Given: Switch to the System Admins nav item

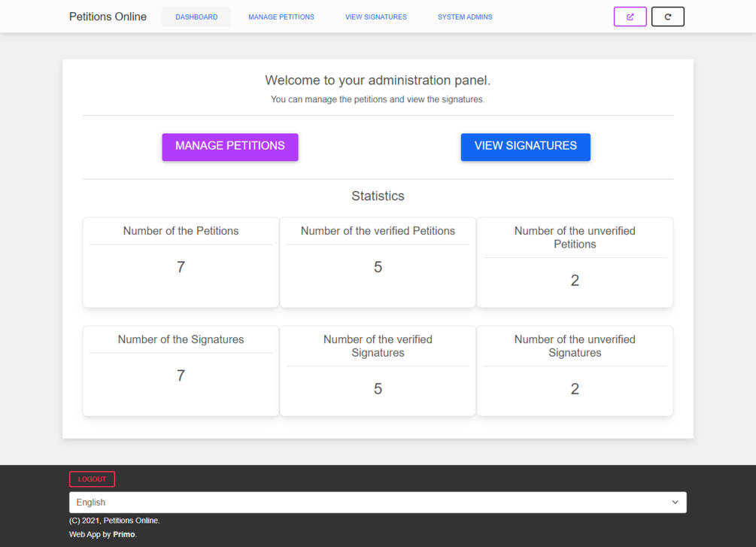Looking at the screenshot, I should pos(465,17).
